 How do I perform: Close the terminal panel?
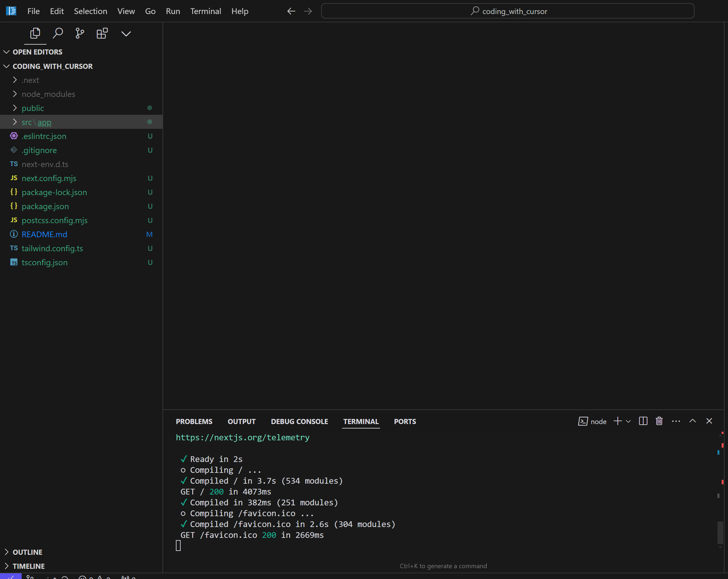[x=709, y=421]
